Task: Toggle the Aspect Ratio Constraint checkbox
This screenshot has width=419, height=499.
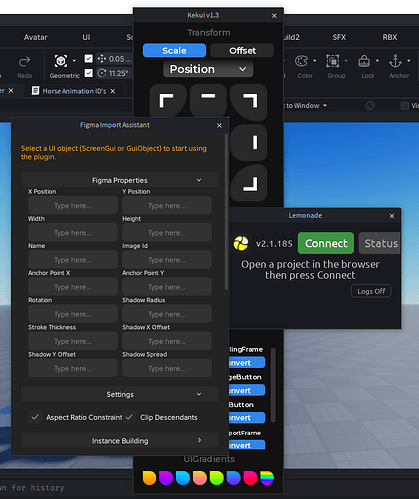Action: tap(35, 417)
